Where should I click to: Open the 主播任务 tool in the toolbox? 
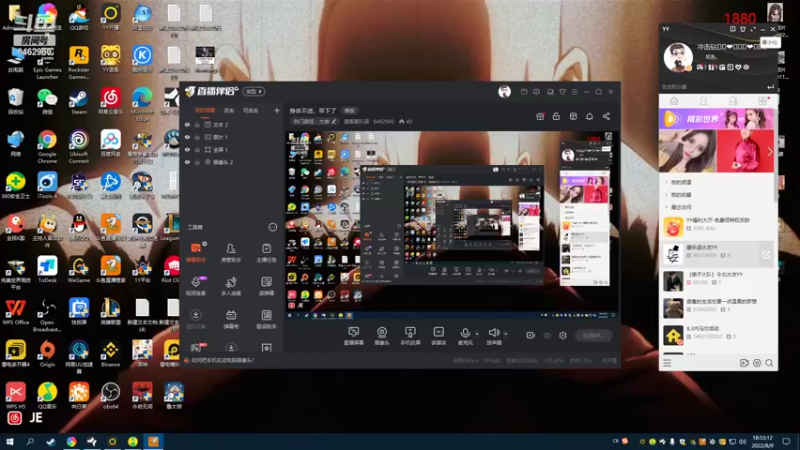coord(266,253)
